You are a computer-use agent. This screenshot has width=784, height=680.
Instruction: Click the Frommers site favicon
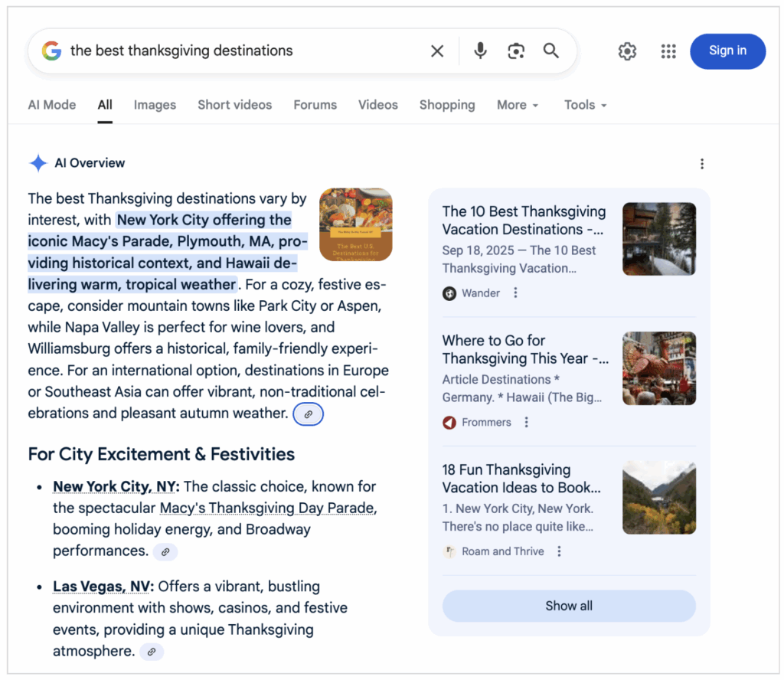(x=451, y=422)
